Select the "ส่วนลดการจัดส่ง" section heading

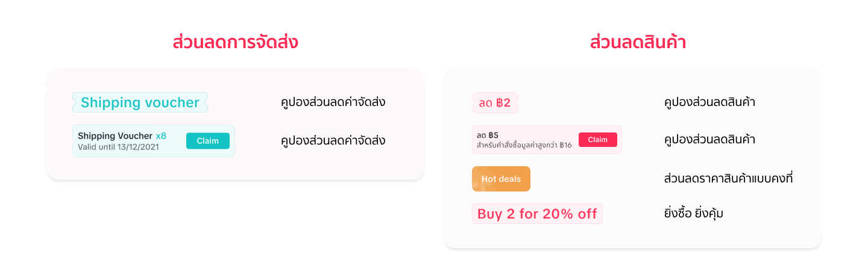(x=235, y=43)
